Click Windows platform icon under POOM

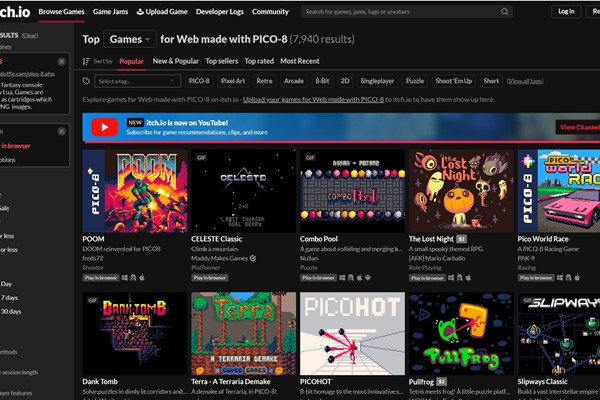point(125,278)
